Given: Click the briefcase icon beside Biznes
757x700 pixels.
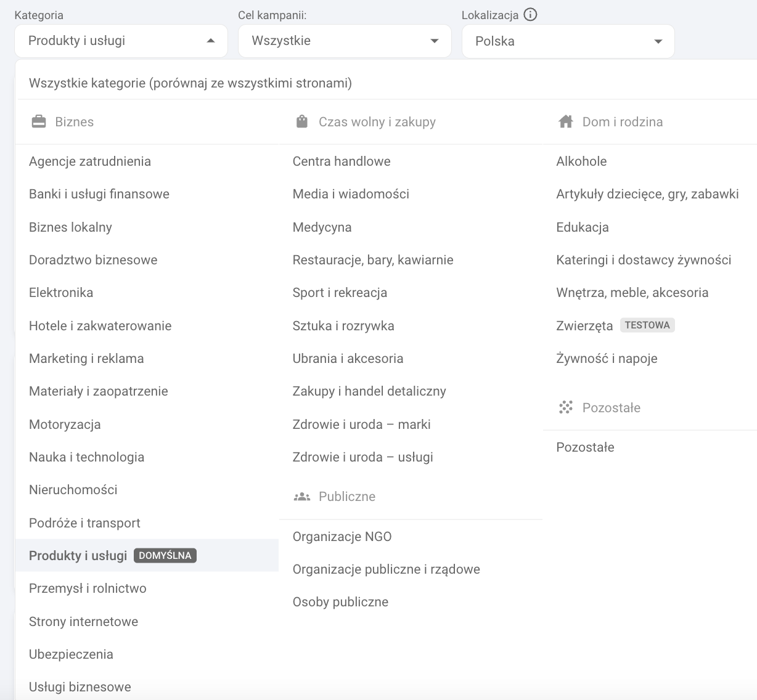Looking at the screenshot, I should pos(39,122).
